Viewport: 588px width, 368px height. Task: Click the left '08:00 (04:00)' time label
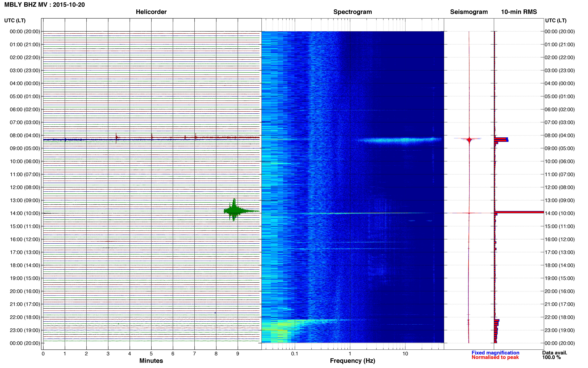25,135
